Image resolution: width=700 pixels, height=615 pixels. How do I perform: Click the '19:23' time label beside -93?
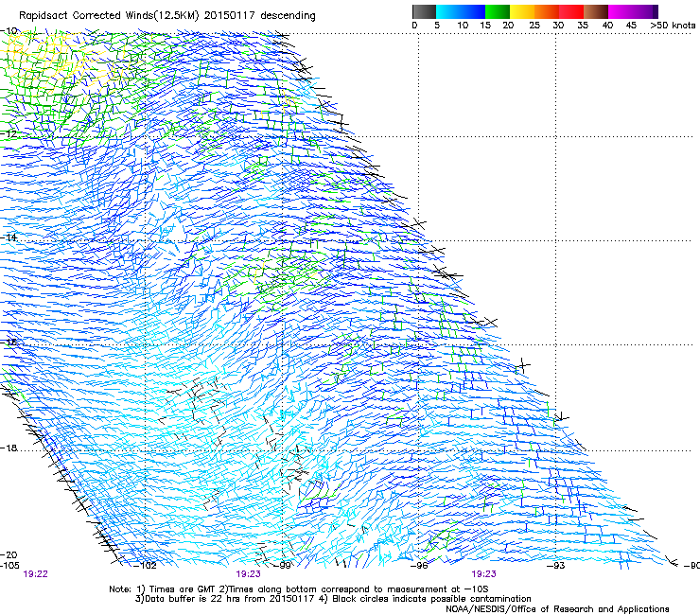[483, 574]
